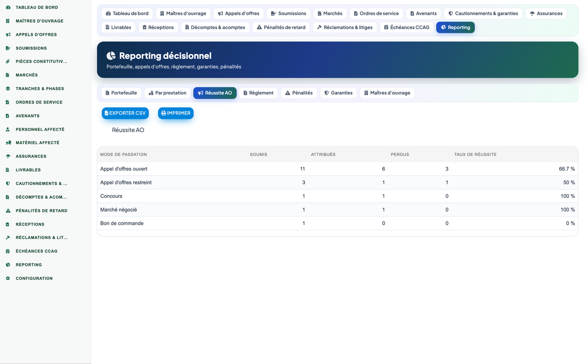Select the 0 % success rate cell
This screenshot has width=588, height=364.
pos(570,223)
